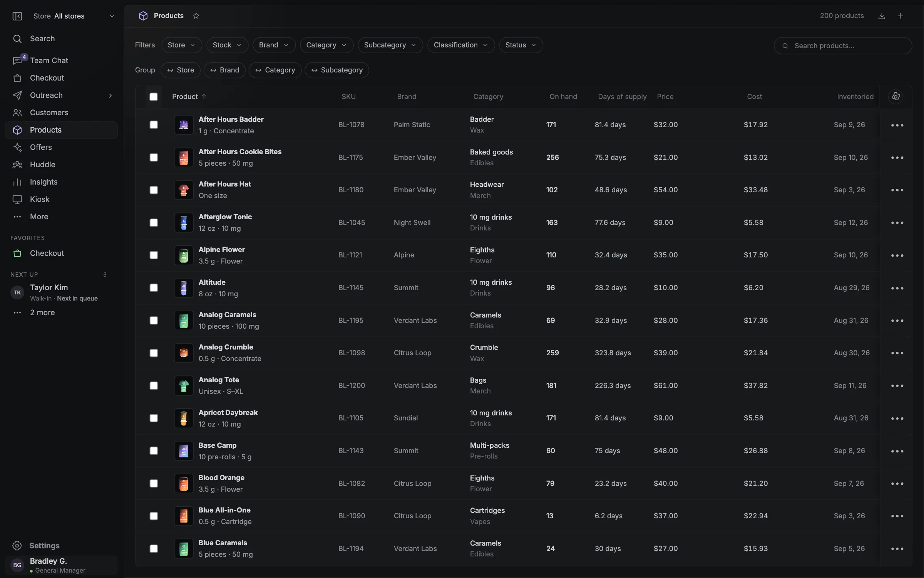Open the column settings icon in table header
This screenshot has height=578, width=924.
coord(896,96)
